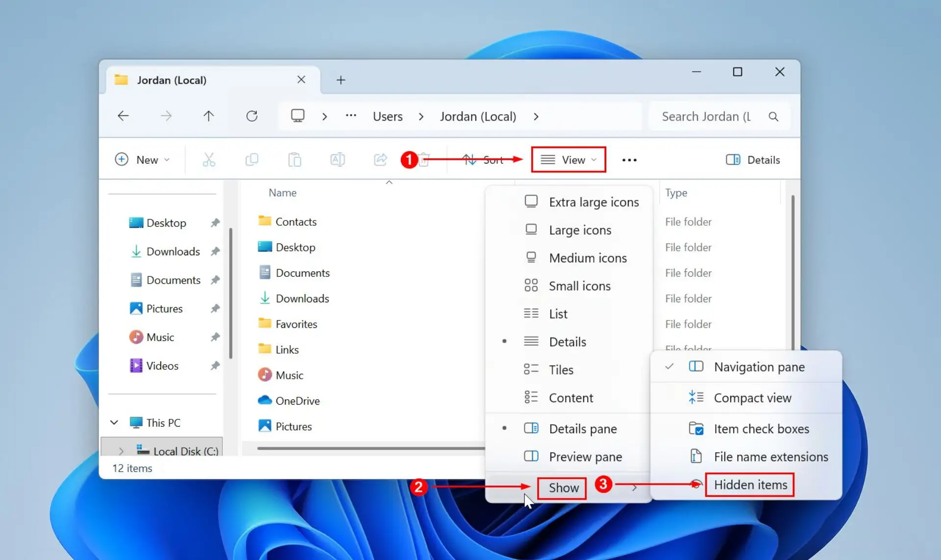Open the Show submenu
The width and height of the screenshot is (941, 560).
pyautogui.click(x=569, y=487)
